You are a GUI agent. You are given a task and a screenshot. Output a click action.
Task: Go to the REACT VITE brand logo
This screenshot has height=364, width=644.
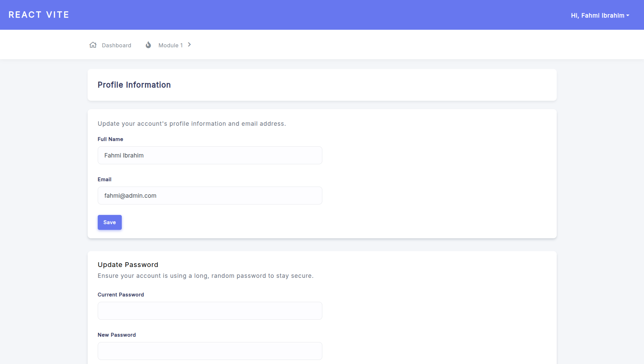39,15
